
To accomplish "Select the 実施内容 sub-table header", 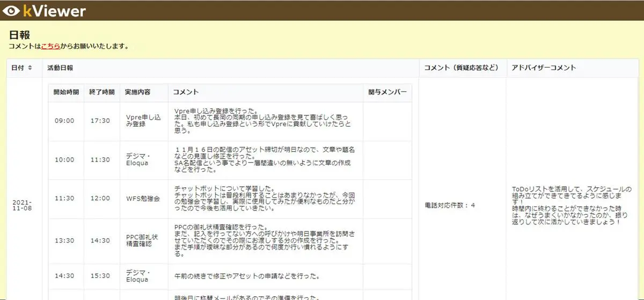I will pyautogui.click(x=137, y=92).
